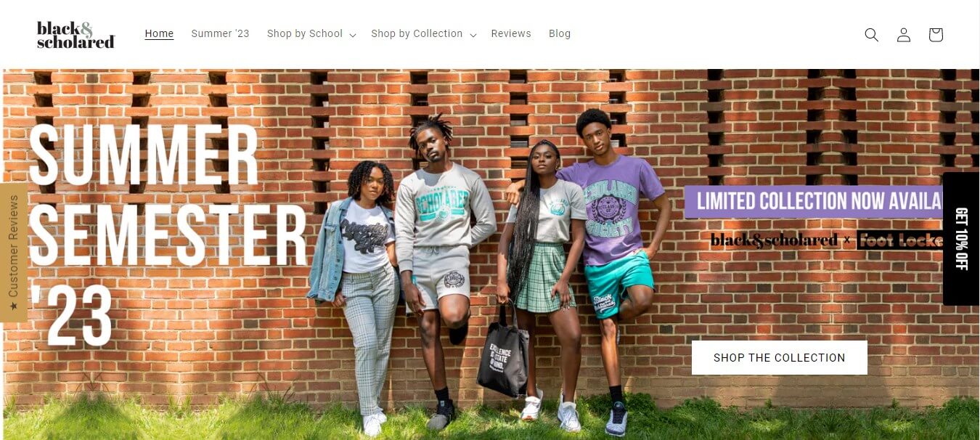Click the Foot Locker logo in banner
This screenshot has height=440, width=980.
coord(900,240)
